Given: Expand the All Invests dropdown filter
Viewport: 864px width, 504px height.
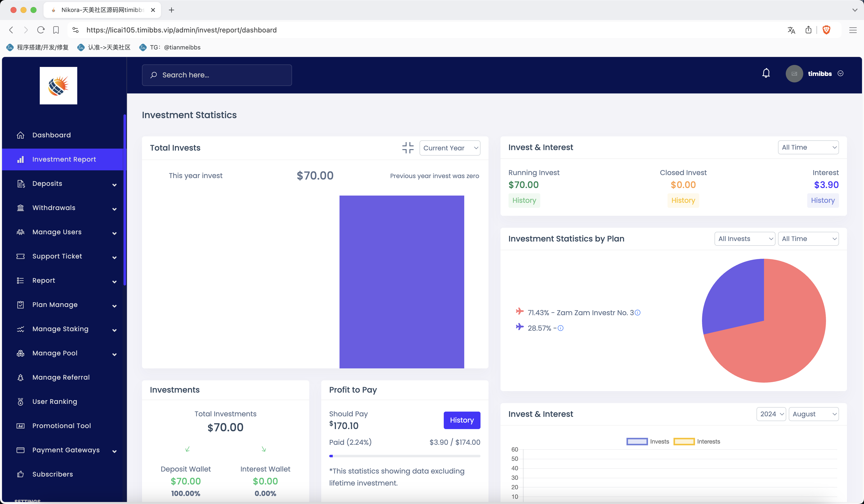Looking at the screenshot, I should (744, 239).
